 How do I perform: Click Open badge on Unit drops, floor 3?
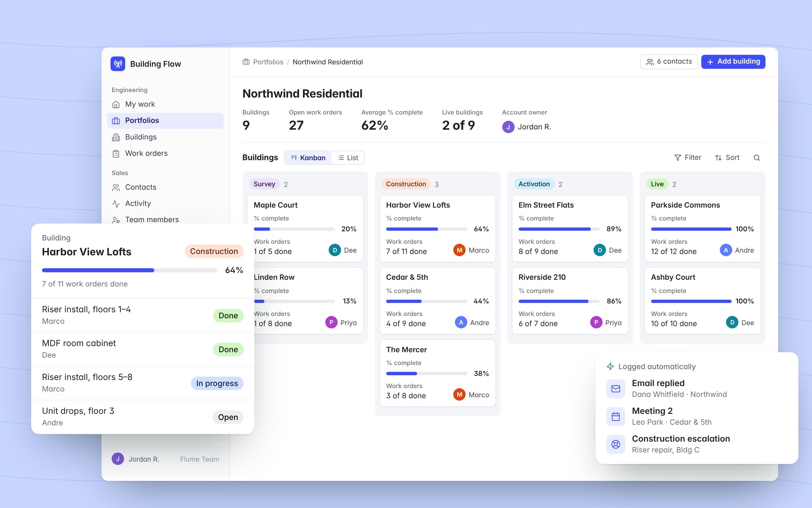(228, 417)
